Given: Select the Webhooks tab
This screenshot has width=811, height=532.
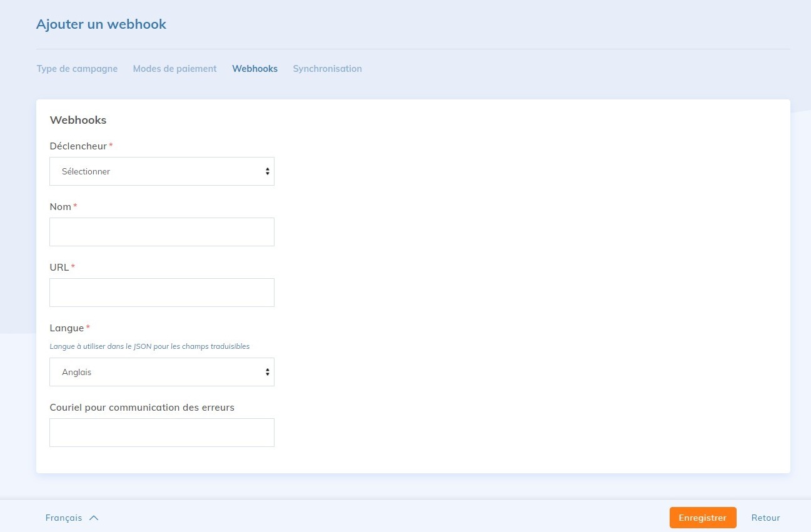Looking at the screenshot, I should [x=254, y=69].
